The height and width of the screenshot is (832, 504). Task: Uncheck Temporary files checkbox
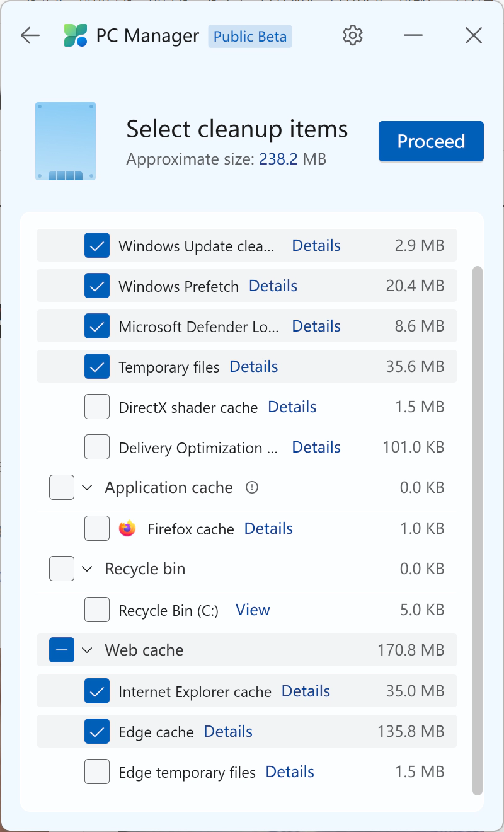click(x=97, y=367)
